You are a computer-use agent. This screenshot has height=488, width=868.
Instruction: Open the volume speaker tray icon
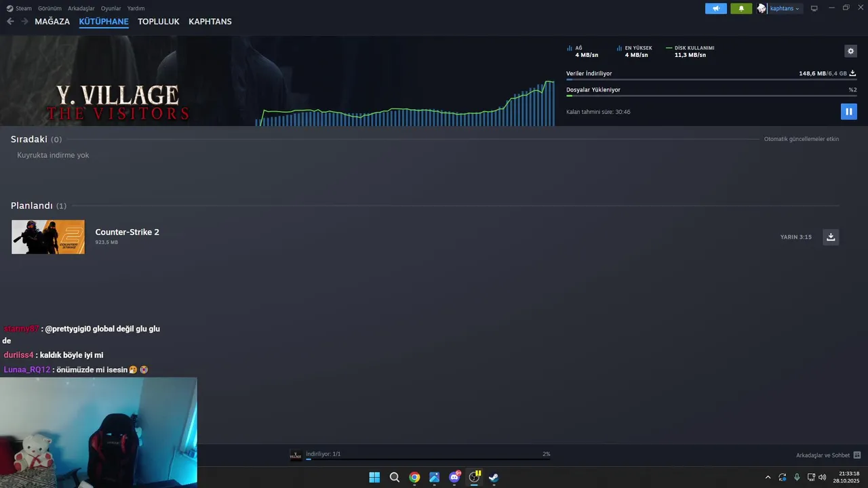click(822, 477)
